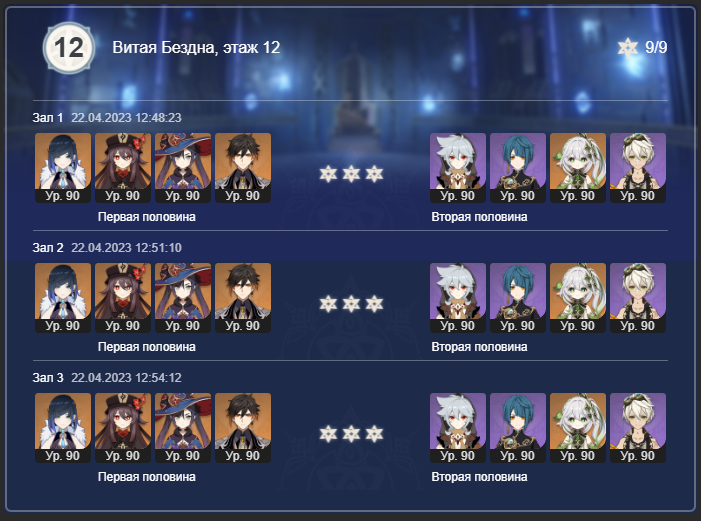Click Xingqiu portrait in Зал 1
Viewport: 701px width, 521px height.
518,168
